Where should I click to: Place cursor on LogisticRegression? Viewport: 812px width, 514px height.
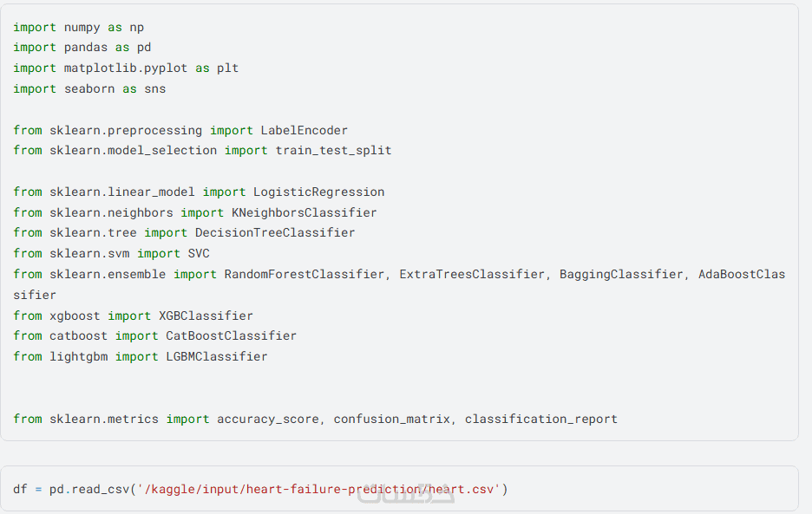318,192
